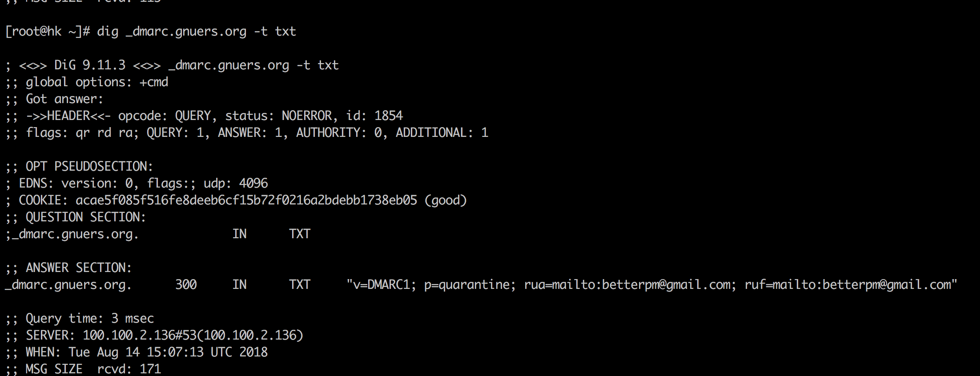Screen dimensions: 980x376
Task: Click the header id 1854
Action: 388,116
